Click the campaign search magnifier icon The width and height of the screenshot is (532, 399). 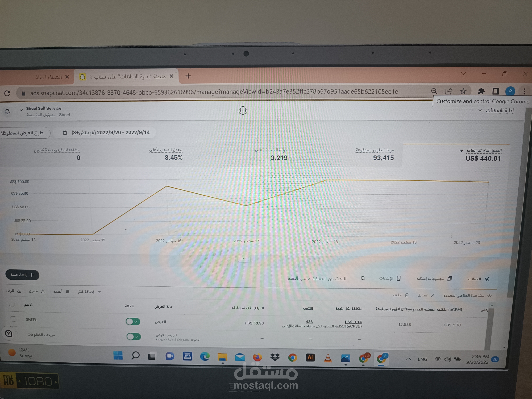coord(363,278)
